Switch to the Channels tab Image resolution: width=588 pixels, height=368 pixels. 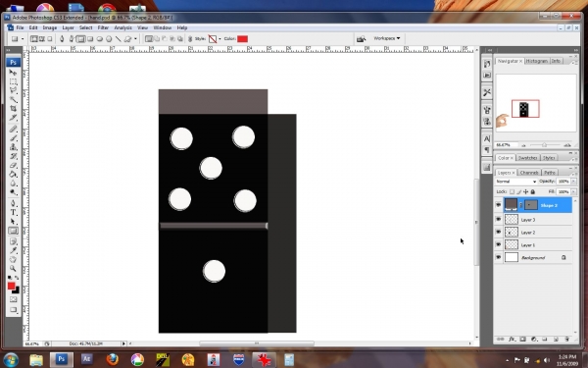[x=529, y=173]
